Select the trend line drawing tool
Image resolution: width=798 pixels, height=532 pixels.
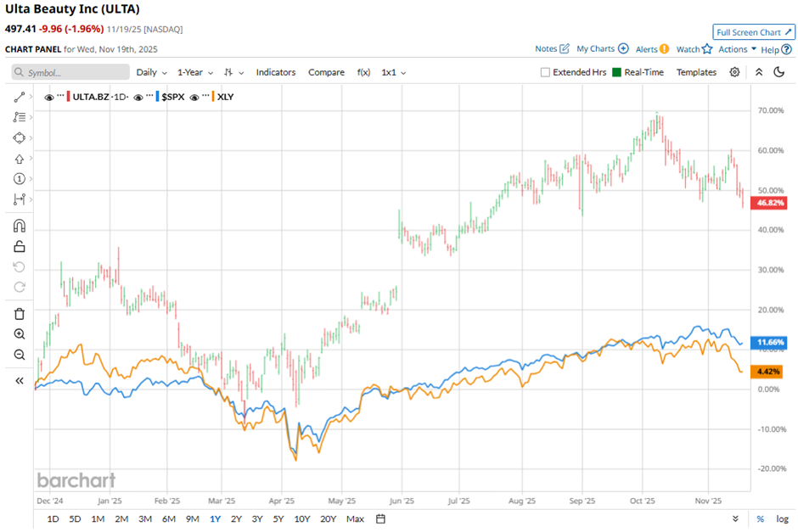tap(20, 97)
